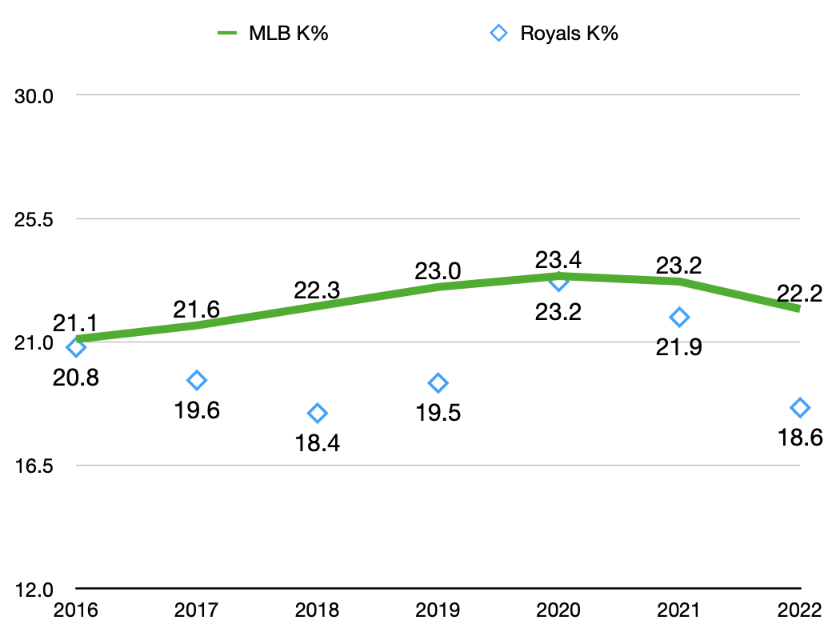This screenshot has height=640, width=840.
Task: Select the 2019 x-axis label
Action: 438,610
